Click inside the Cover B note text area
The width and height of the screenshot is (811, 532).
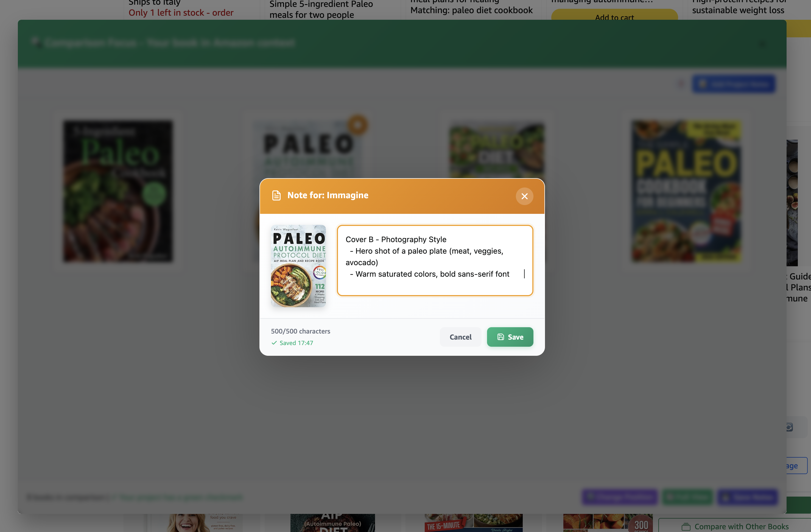(434, 260)
